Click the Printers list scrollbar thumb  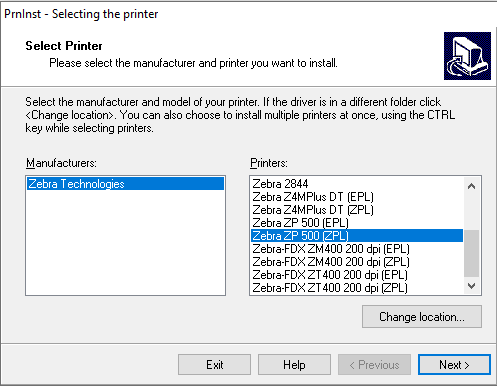471,253
